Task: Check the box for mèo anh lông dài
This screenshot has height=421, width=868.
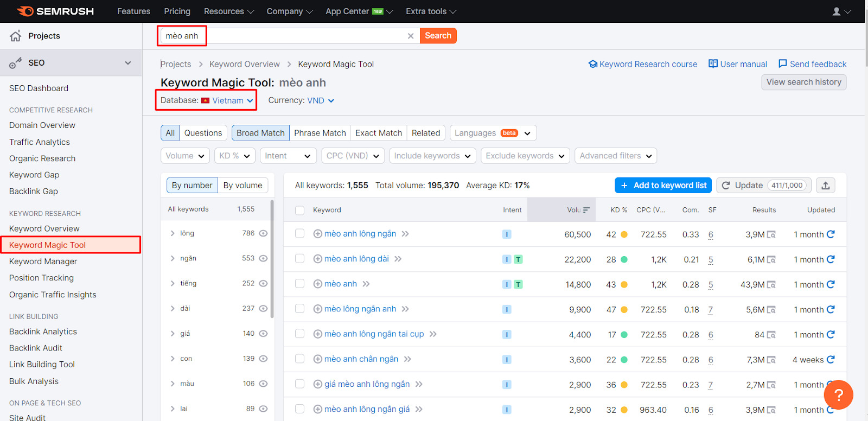Action: click(x=299, y=259)
